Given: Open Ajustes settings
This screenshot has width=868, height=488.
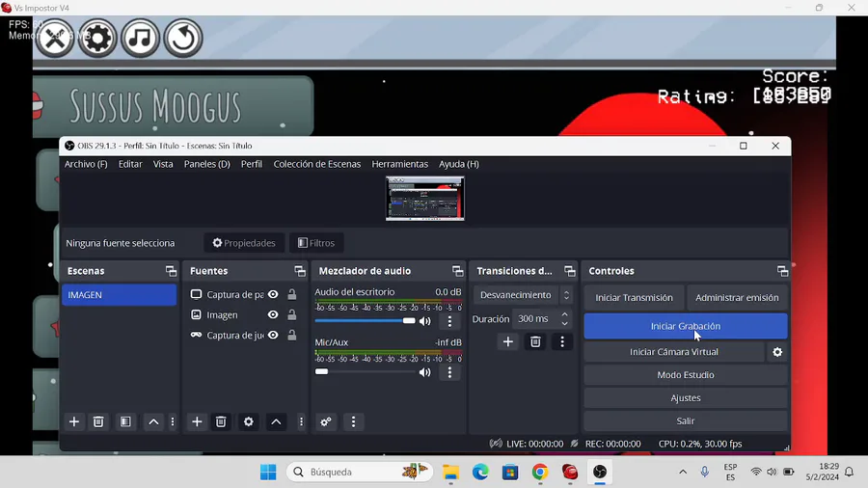Looking at the screenshot, I should click(x=686, y=398).
